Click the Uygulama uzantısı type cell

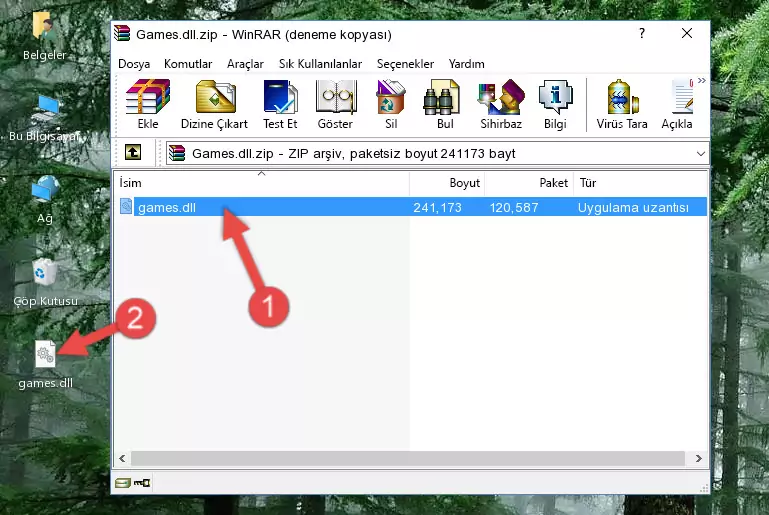click(633, 207)
